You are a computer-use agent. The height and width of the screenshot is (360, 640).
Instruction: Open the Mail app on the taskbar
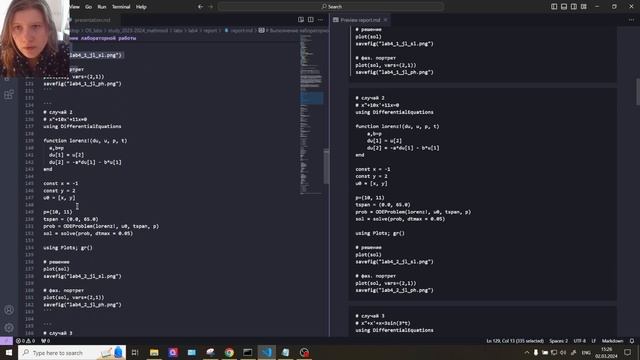[191, 352]
